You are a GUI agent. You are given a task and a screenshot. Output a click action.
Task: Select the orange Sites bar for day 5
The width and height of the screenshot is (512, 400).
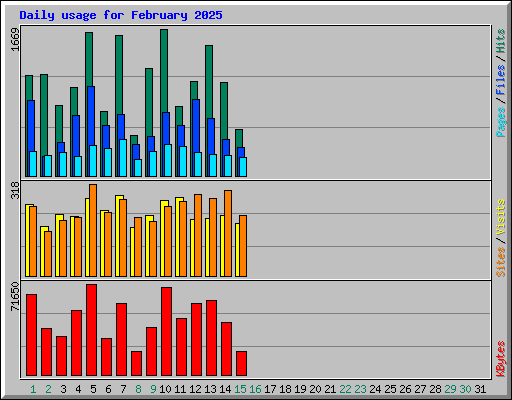(x=93, y=230)
